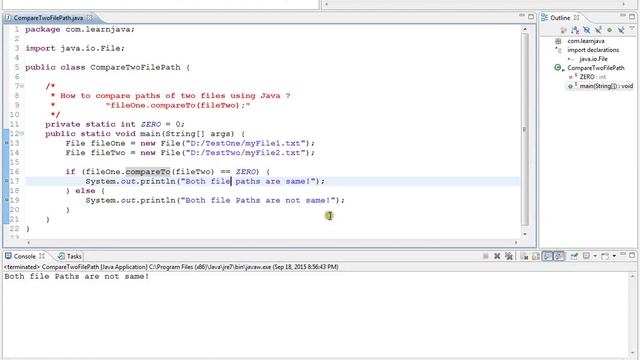Select com.learnjava package in Outline
Viewport: 640px width, 360px height.
tap(586, 41)
